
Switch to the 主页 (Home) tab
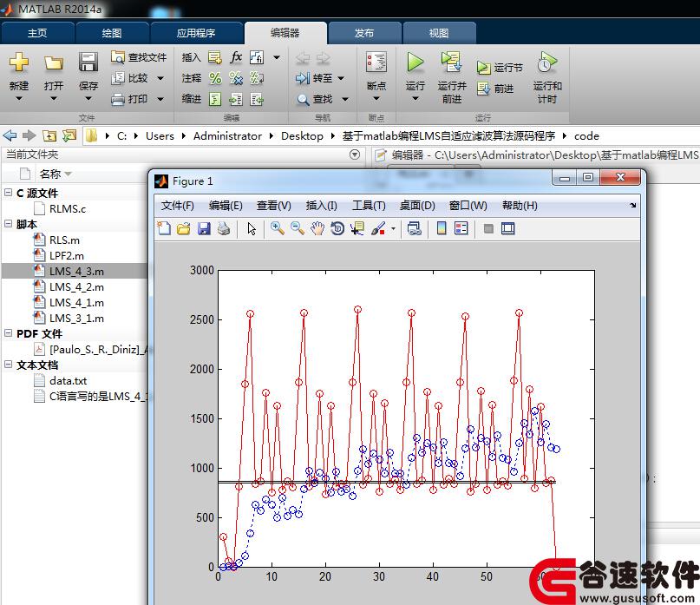[x=37, y=33]
